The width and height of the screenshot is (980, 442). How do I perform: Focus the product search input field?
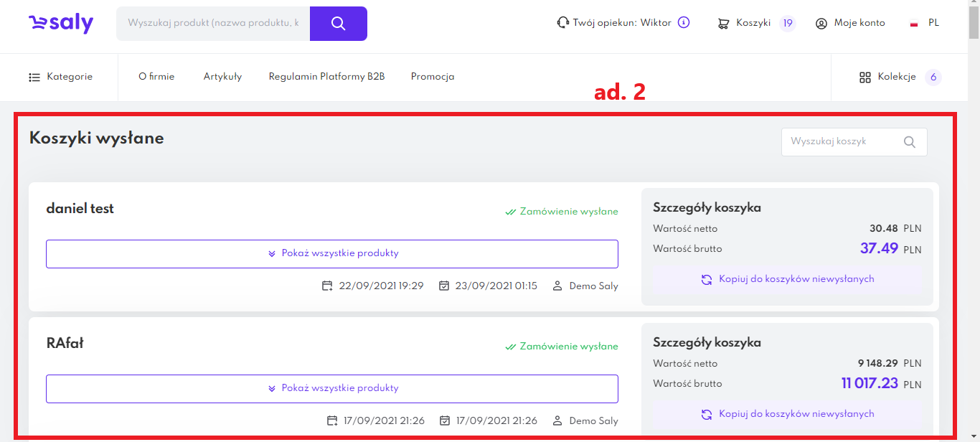coord(213,24)
